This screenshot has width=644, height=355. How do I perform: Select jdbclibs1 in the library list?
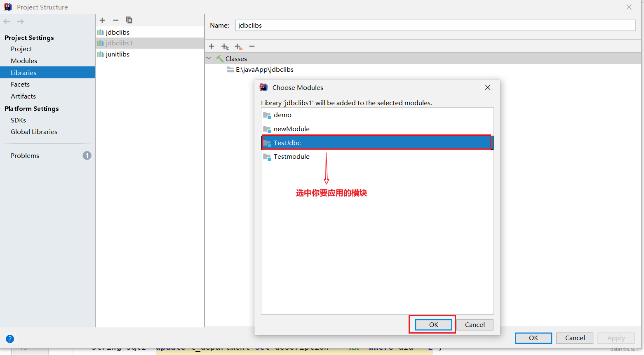(150, 43)
